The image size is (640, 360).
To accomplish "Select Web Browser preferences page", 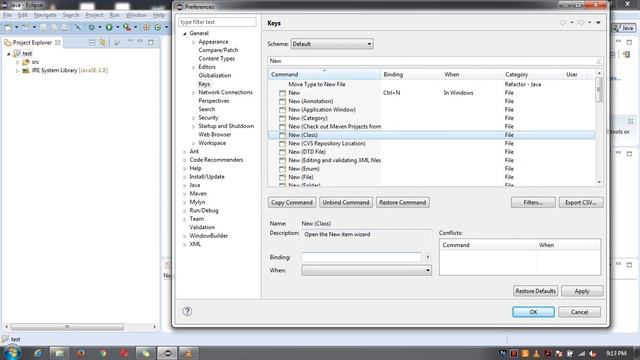I will 215,135.
